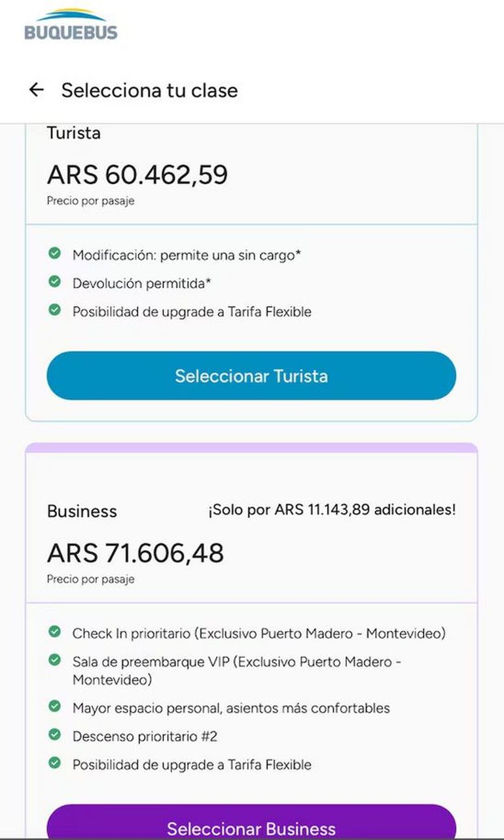
Task: Click the Business class title
Action: [82, 511]
